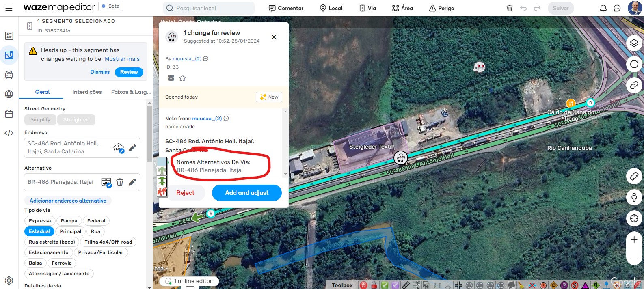Viewport: 644px width, 289px height.
Task: Expand Mostrar mais in heads up notice
Action: [x=122, y=59]
